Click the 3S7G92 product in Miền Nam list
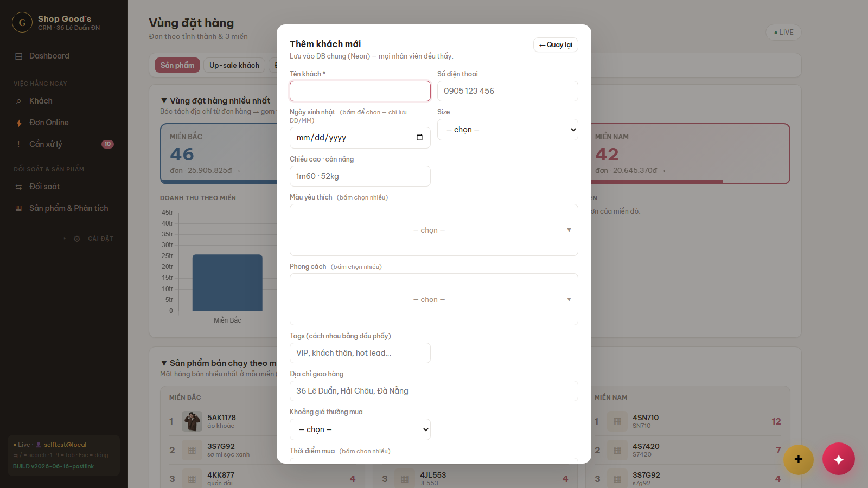868x488 pixels. pos(646,475)
